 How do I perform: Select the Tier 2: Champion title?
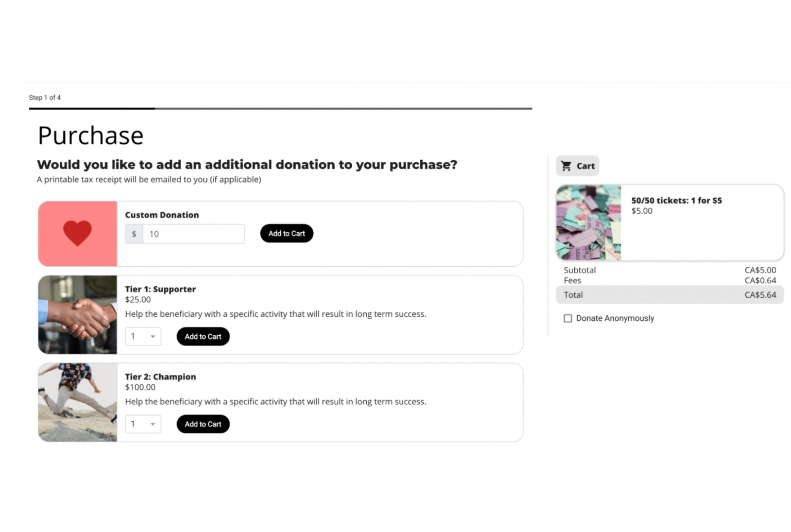[x=160, y=376]
